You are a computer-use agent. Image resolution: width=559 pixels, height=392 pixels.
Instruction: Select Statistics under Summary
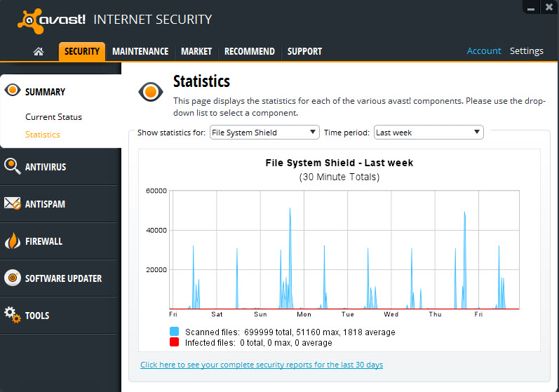point(42,135)
